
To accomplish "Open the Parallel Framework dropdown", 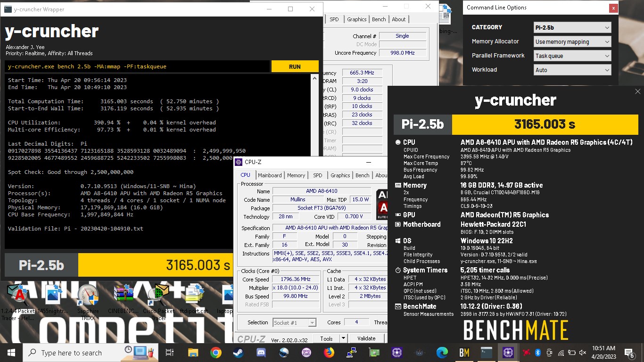I will (573, 56).
